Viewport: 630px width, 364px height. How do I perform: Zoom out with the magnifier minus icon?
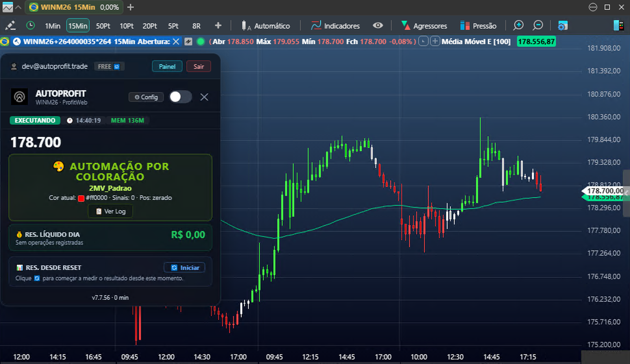(538, 26)
